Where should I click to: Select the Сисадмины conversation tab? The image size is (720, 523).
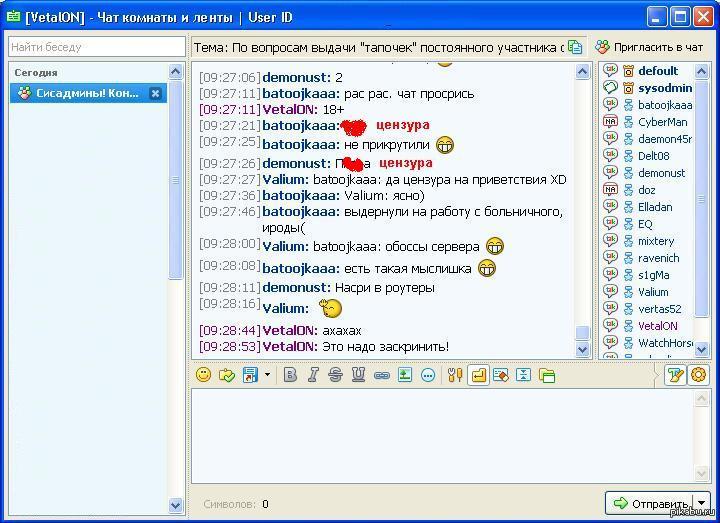click(x=80, y=93)
